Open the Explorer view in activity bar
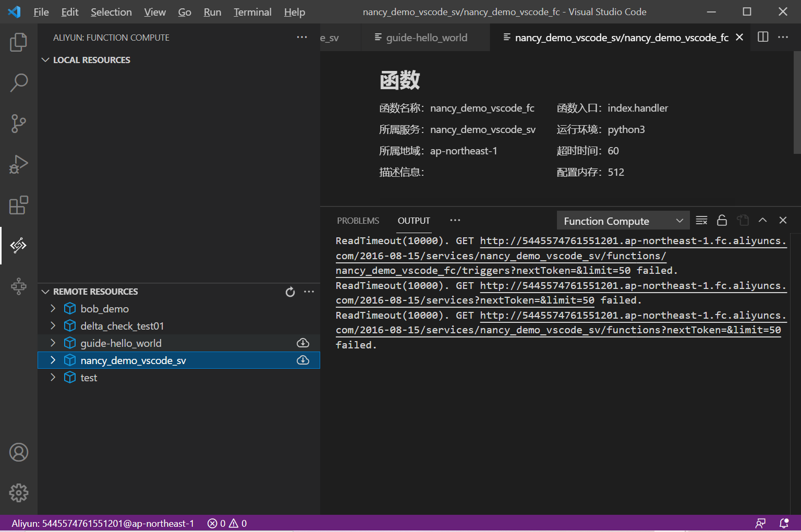Viewport: 801px width, 532px height. click(x=19, y=42)
